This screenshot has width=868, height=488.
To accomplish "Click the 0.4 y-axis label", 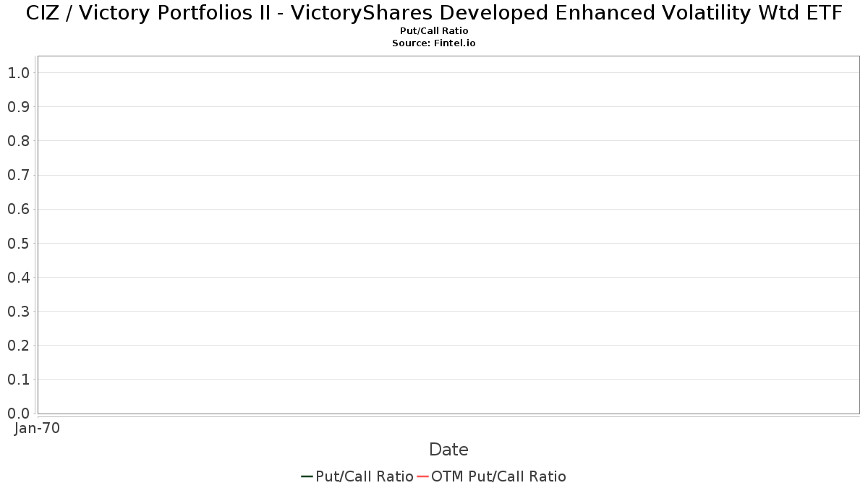I will (18, 277).
